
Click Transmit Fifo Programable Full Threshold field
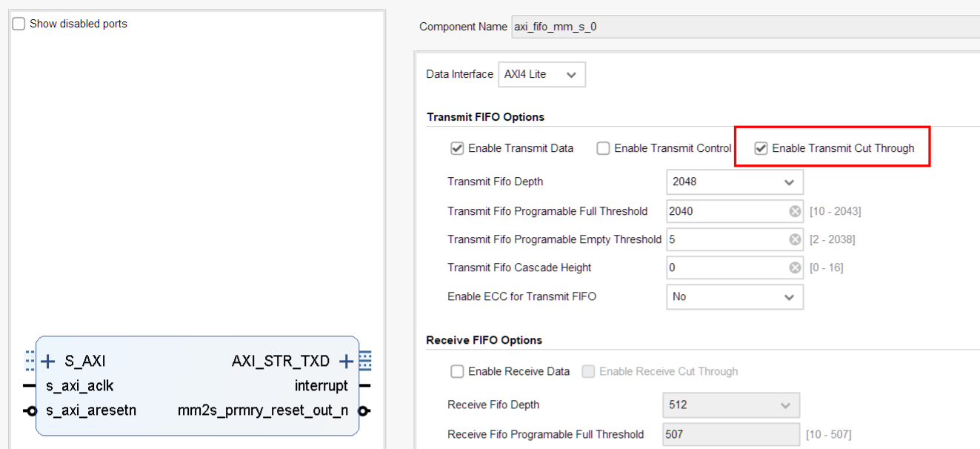[x=726, y=211]
